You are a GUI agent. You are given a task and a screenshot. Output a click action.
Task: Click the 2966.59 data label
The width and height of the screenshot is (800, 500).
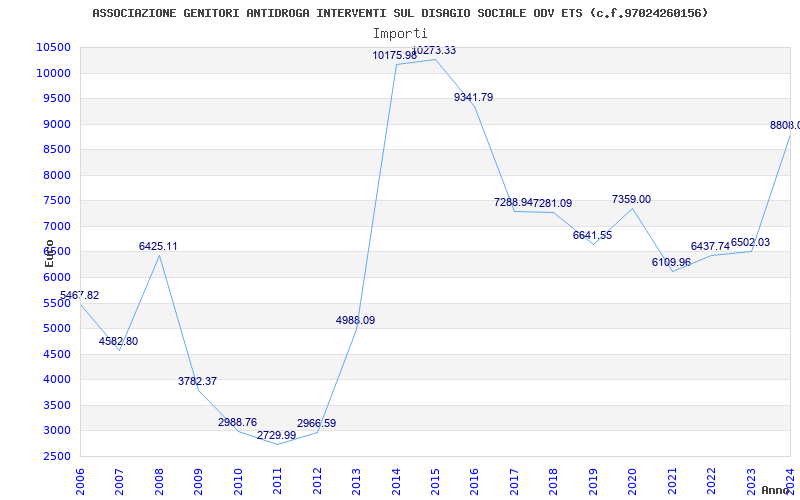pos(316,423)
